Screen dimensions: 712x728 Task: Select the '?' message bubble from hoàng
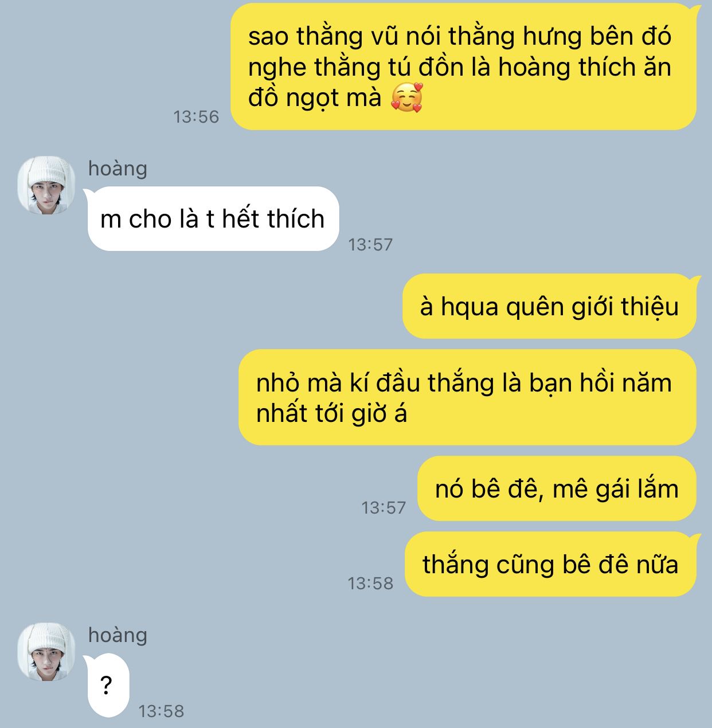click(x=107, y=685)
